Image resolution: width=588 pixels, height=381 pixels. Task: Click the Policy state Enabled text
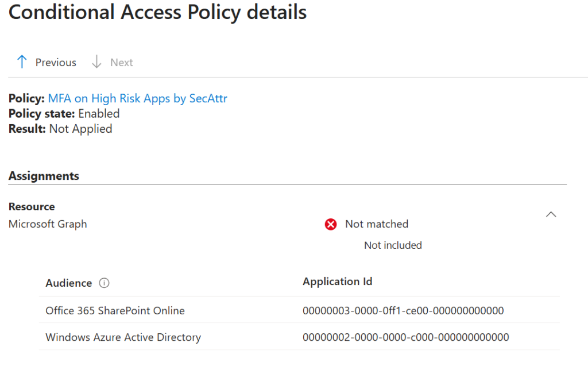point(99,114)
